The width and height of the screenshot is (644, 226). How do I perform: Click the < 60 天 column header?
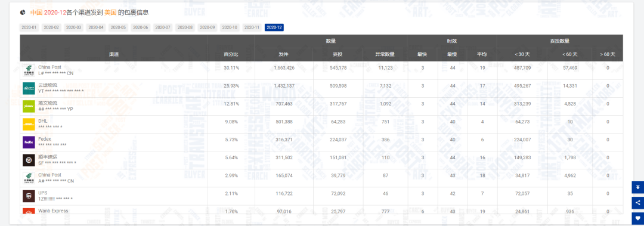point(569,54)
